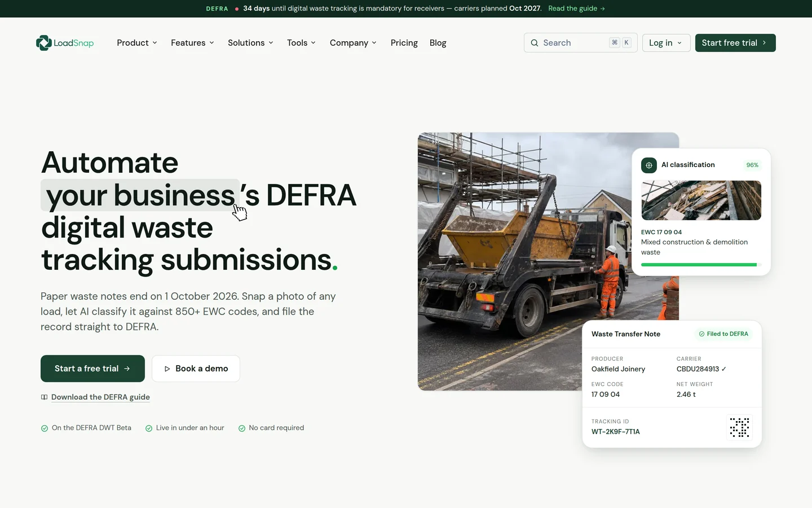812x508 pixels.
Task: Click the Command-K shortcut badge in search
Action: tap(620, 43)
